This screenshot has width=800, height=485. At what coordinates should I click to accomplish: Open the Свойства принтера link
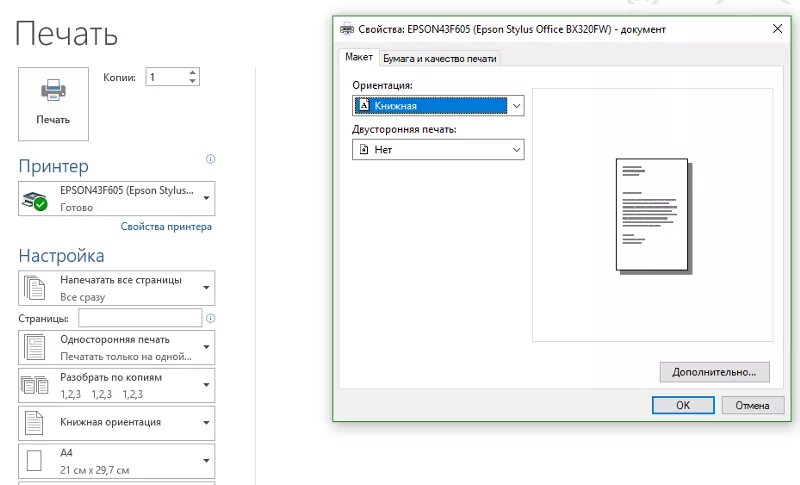(x=166, y=226)
